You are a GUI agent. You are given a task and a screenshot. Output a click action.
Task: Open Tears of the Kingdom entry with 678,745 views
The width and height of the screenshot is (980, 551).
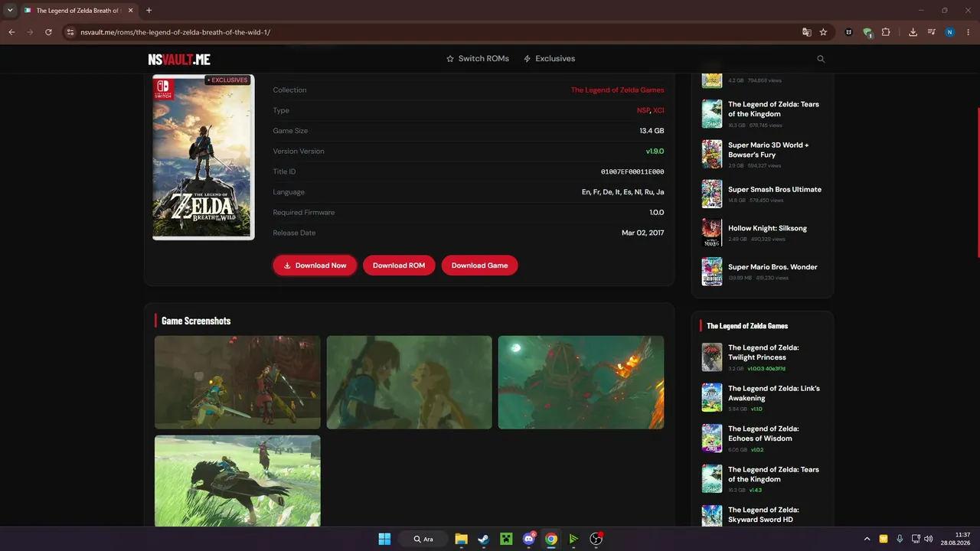pyautogui.click(x=762, y=113)
